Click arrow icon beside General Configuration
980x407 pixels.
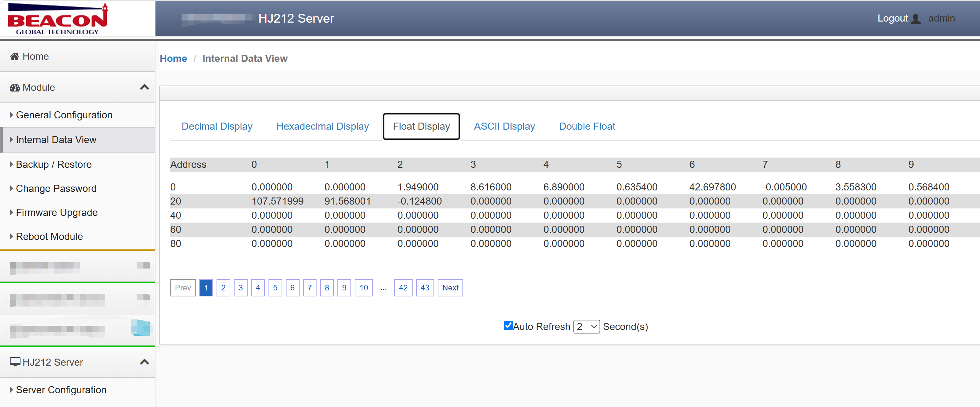coord(11,114)
